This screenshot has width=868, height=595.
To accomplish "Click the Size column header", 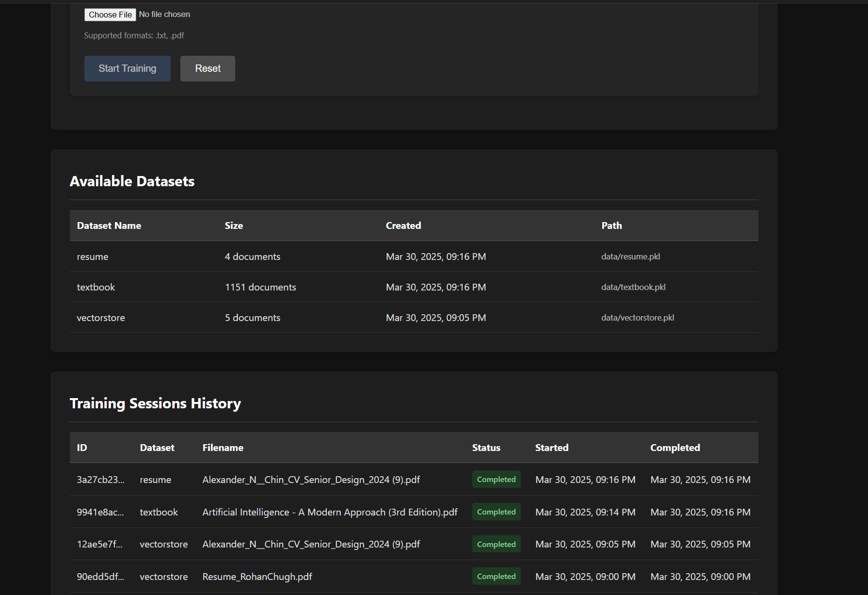I will (234, 225).
